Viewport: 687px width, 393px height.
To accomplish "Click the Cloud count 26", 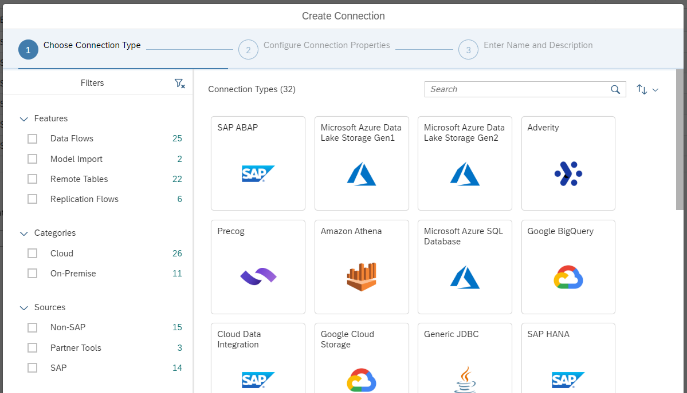I will click(177, 253).
